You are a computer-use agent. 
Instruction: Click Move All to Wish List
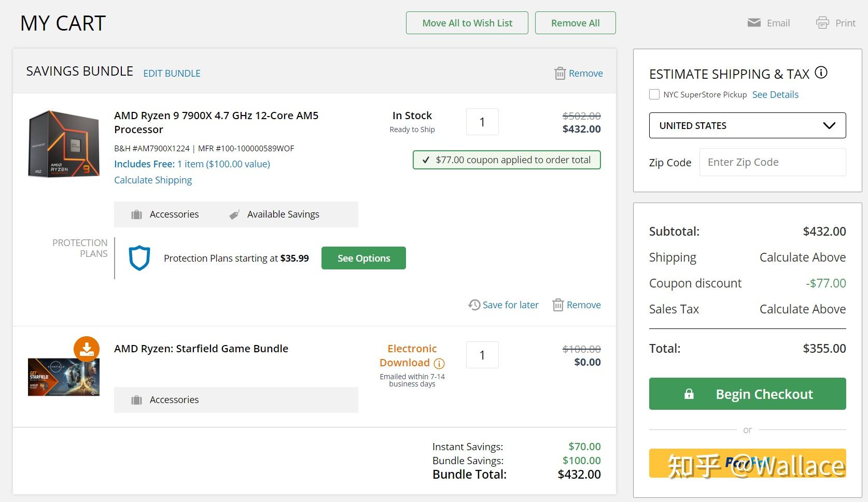(467, 23)
